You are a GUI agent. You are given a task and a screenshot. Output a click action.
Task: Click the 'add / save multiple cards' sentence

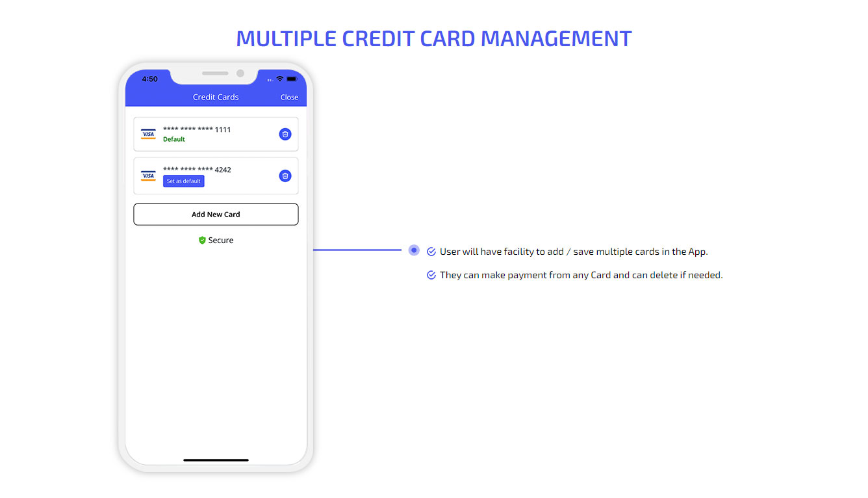coord(574,252)
